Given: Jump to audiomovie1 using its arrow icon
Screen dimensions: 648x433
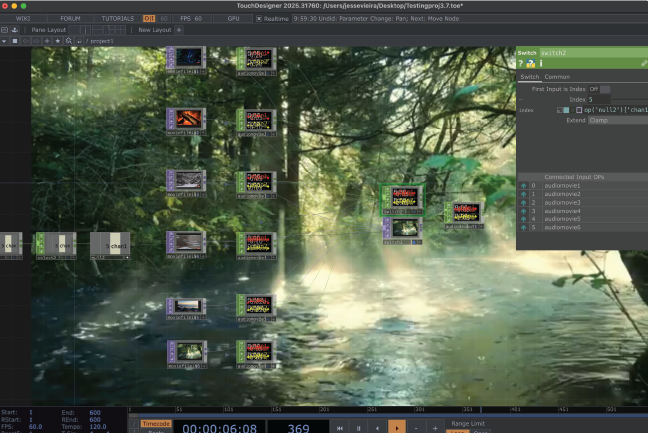Looking at the screenshot, I should [x=523, y=186].
